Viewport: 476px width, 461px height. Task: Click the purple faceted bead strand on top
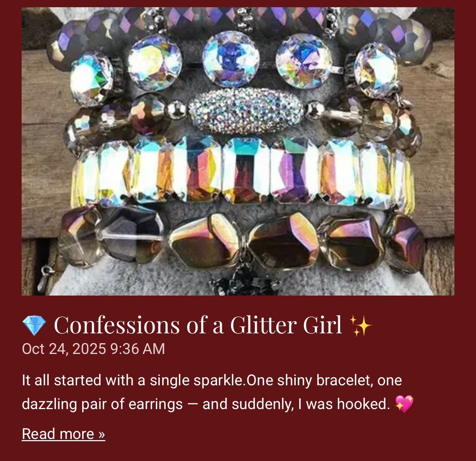point(238,22)
